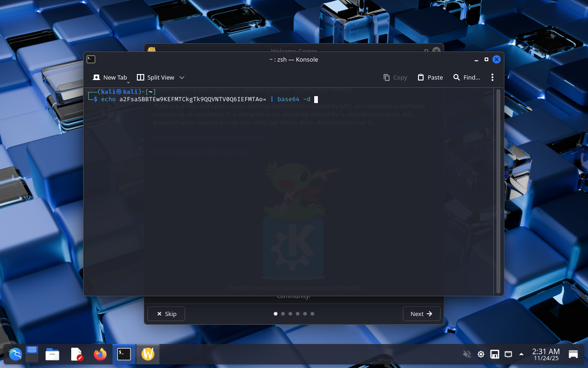Switch to the Welcome Center taskbar entry
Viewport: 588px width, 368px height.
(148, 354)
